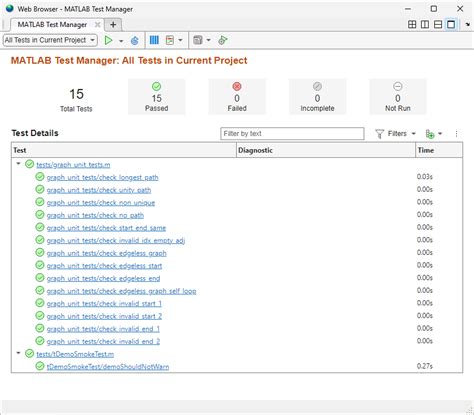
Task: Close the MATLAB Test Manager tab
Action: [97, 25]
